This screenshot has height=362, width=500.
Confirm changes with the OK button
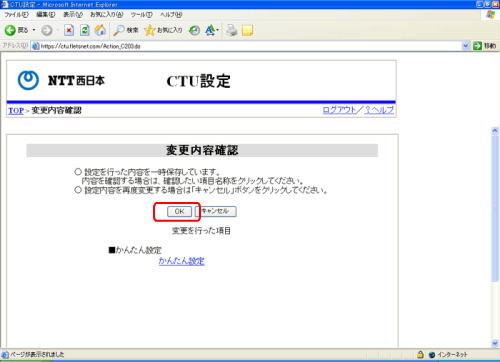pyautogui.click(x=179, y=211)
